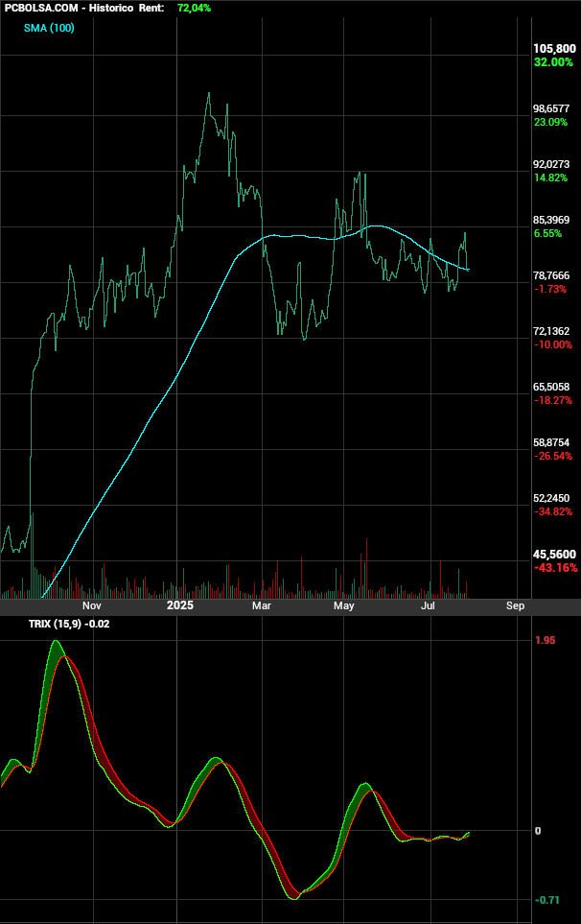This screenshot has width=581, height=924.
Task: Click the 52,2450 price level
Action: coord(551,499)
